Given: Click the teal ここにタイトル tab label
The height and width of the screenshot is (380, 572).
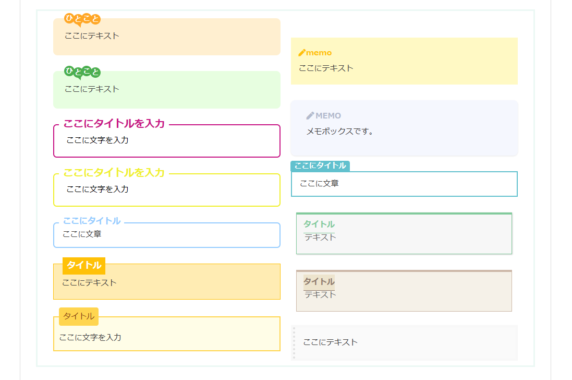Looking at the screenshot, I should click(320, 166).
